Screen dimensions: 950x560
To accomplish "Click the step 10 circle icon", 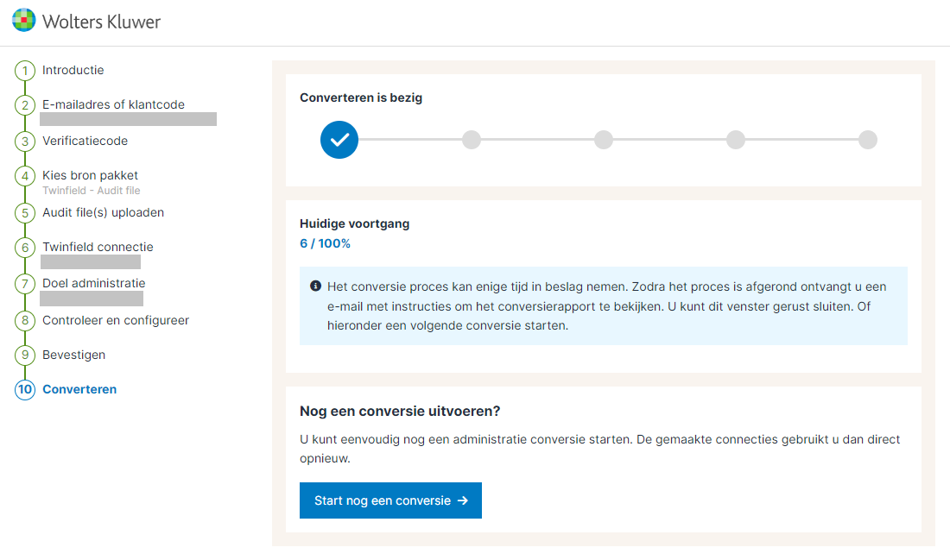I will (25, 390).
